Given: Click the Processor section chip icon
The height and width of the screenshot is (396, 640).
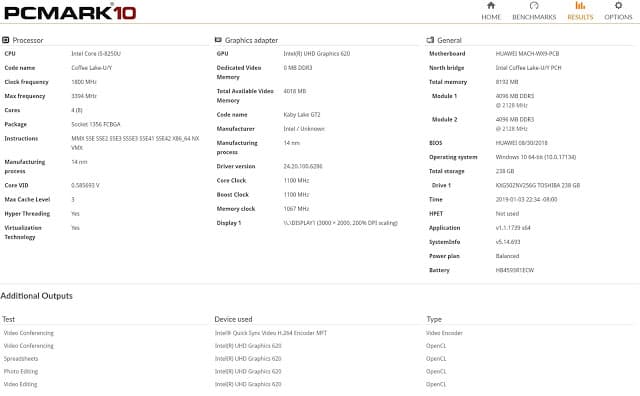Looking at the screenshot, I should coord(6,40).
